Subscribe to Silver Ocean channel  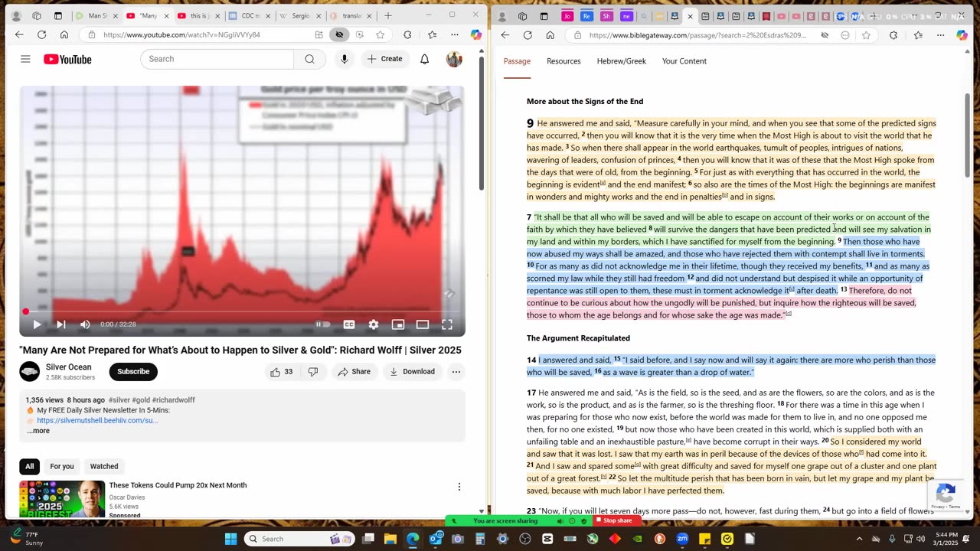133,372
